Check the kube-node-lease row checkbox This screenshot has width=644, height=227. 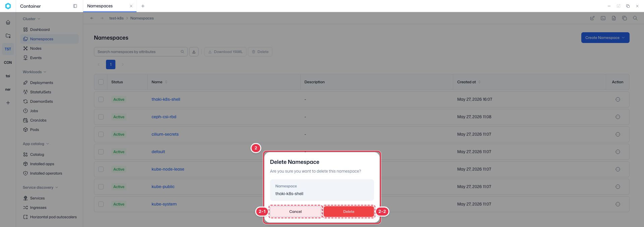pos(101,169)
